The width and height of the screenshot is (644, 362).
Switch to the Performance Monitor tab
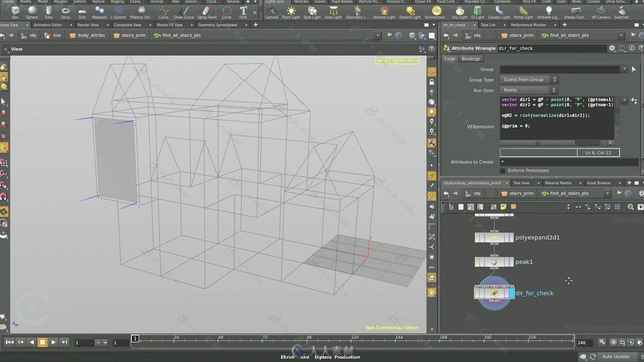tap(528, 25)
